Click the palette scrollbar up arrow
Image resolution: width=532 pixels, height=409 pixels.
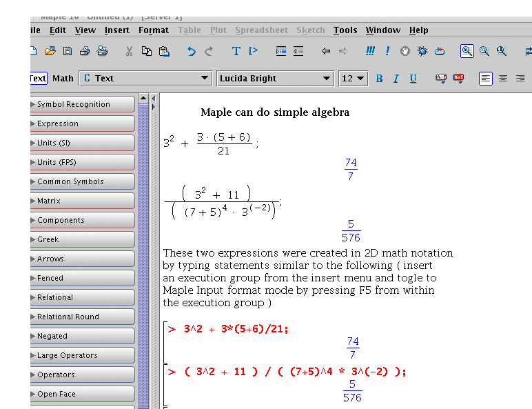point(143,98)
